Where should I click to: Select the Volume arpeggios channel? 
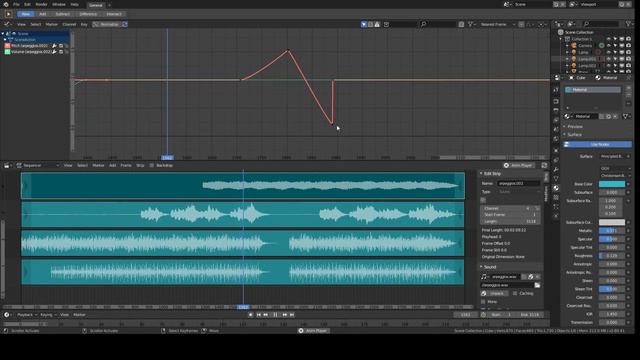click(x=31, y=52)
